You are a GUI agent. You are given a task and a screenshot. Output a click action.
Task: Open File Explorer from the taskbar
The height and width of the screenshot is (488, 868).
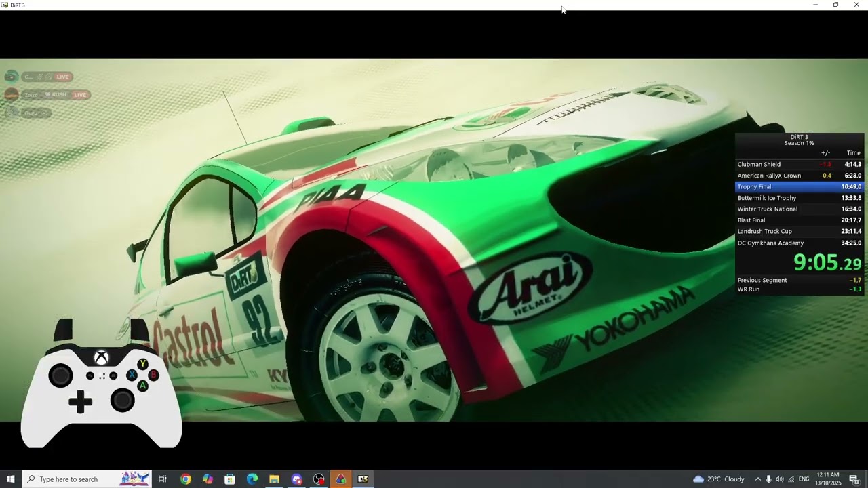pos(274,479)
